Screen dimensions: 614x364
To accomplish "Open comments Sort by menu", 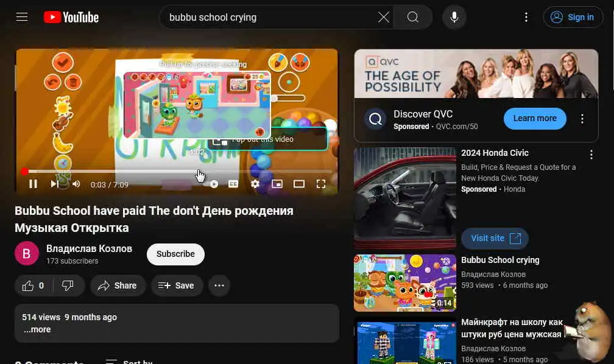I will coord(129,362).
